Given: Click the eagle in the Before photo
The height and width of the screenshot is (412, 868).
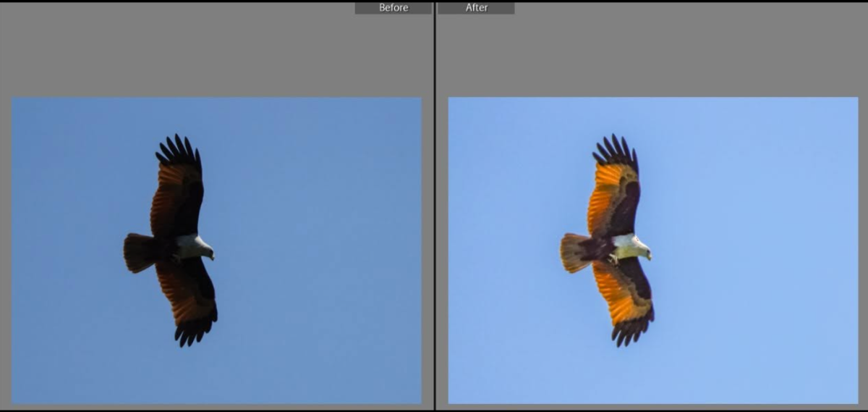Looking at the screenshot, I should pos(172,240).
